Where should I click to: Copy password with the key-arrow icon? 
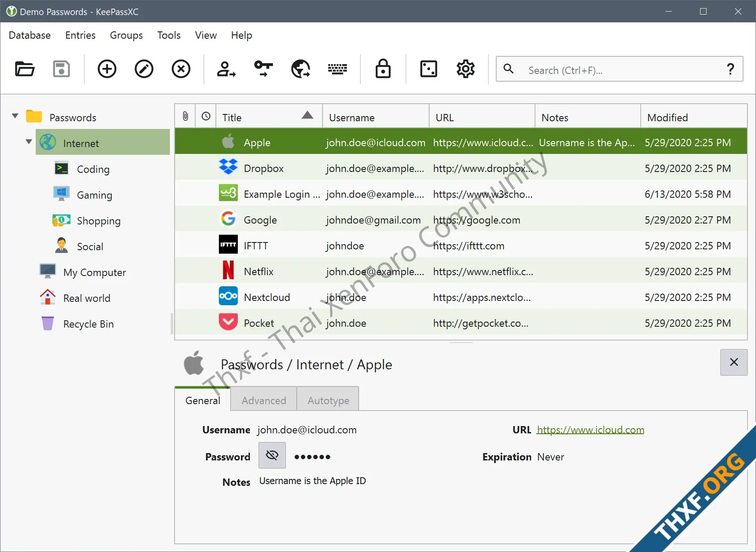point(264,69)
